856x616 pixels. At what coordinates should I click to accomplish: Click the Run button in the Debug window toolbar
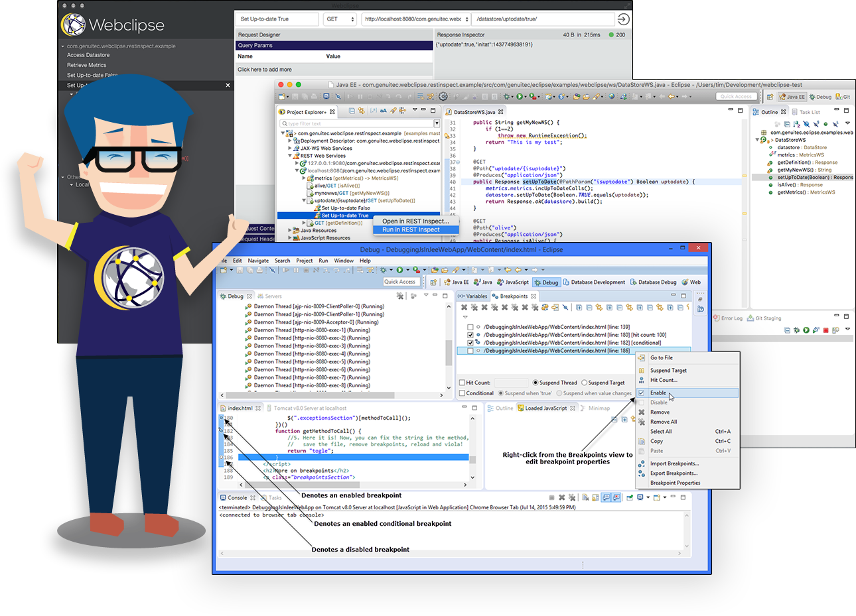399,270
